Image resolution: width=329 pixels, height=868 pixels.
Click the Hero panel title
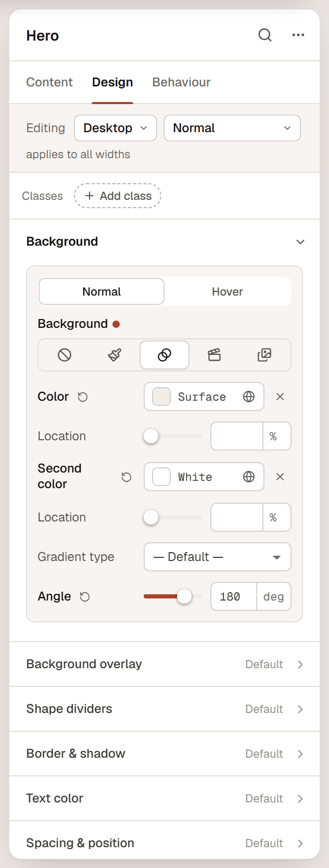pos(43,35)
